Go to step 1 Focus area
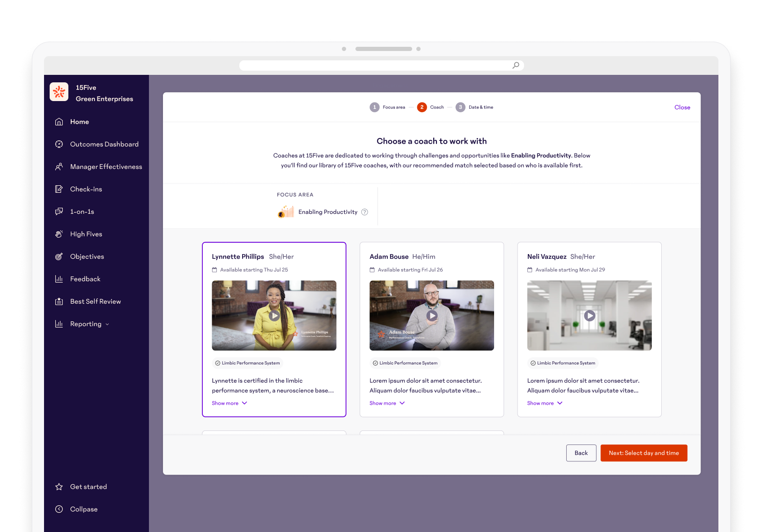The image size is (769, 532). [x=387, y=107]
